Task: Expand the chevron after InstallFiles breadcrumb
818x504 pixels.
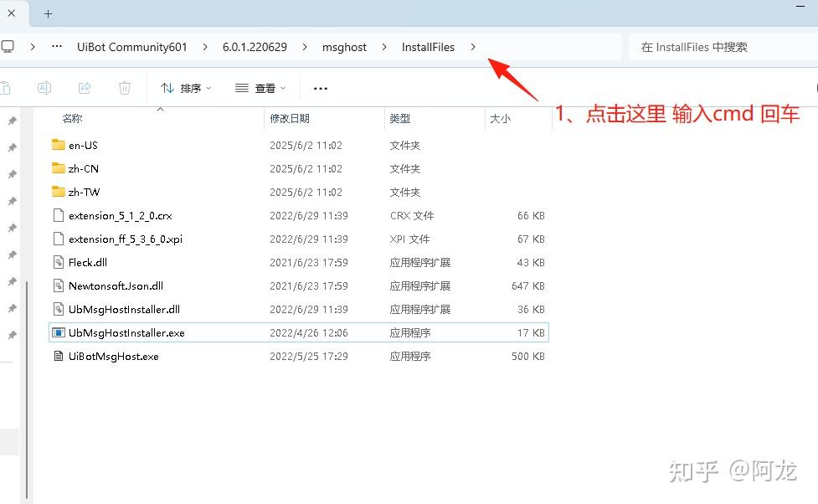Action: [473, 47]
